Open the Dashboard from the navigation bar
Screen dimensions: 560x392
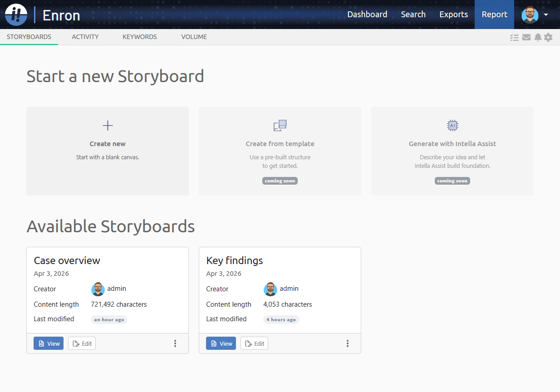(367, 14)
